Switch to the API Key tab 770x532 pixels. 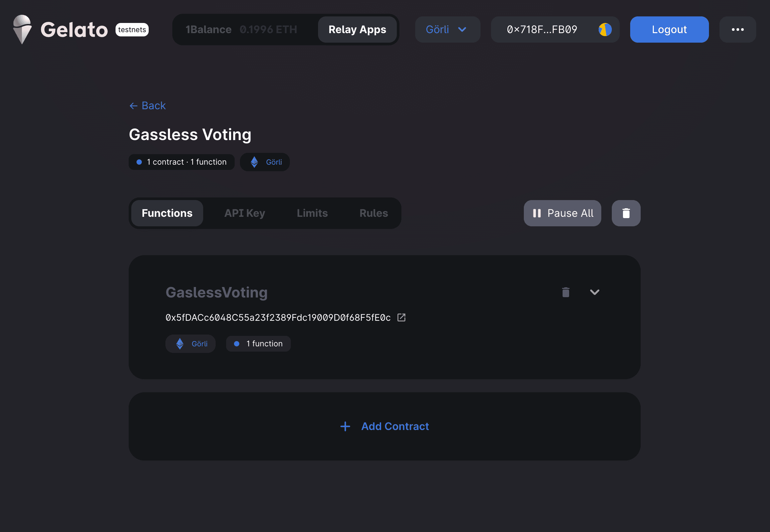245,213
